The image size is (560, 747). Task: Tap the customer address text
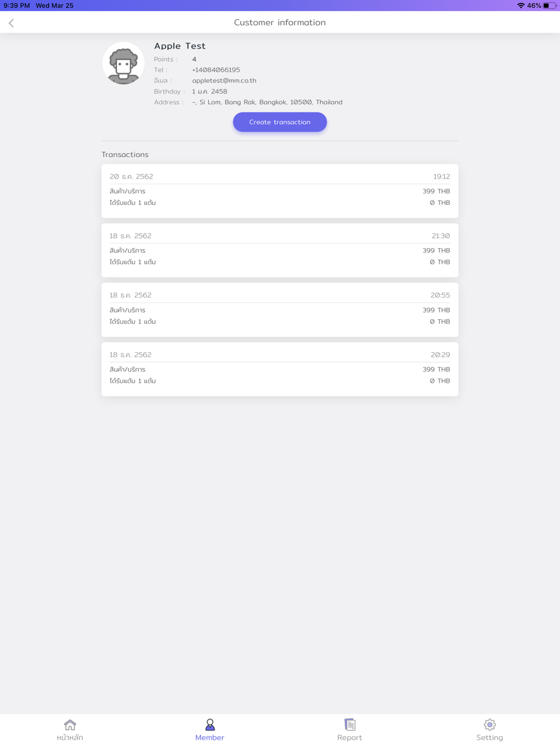click(267, 102)
